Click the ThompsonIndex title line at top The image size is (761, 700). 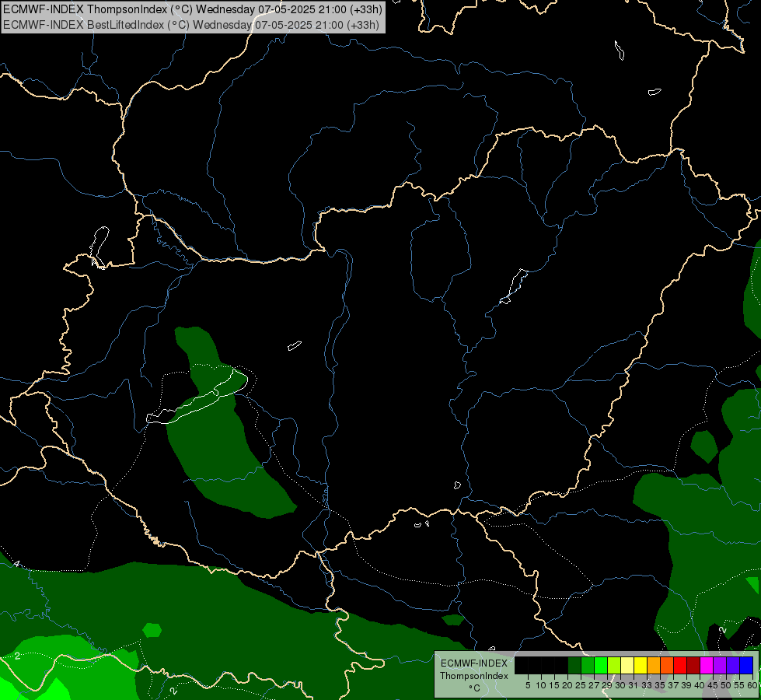coord(193,9)
